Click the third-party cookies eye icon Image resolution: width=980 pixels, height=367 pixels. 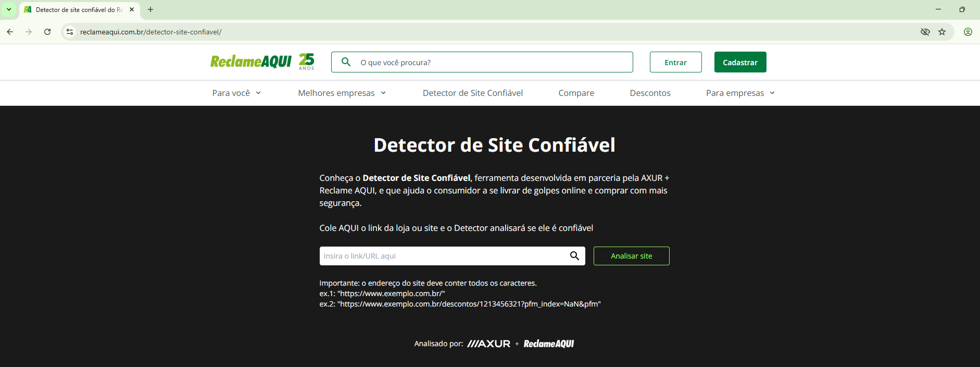pos(925,32)
